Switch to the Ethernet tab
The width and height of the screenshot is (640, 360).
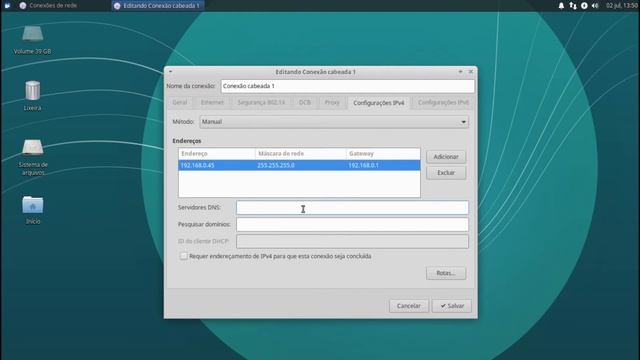[212, 102]
